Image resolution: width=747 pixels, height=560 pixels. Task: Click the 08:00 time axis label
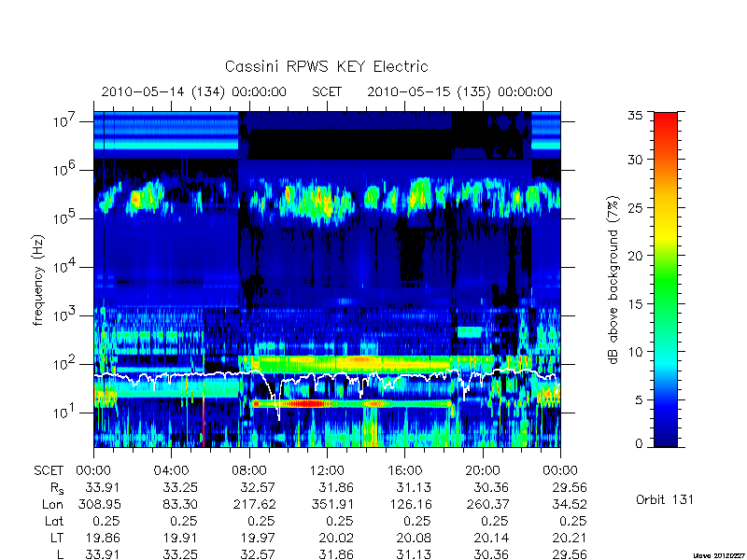pos(249,470)
